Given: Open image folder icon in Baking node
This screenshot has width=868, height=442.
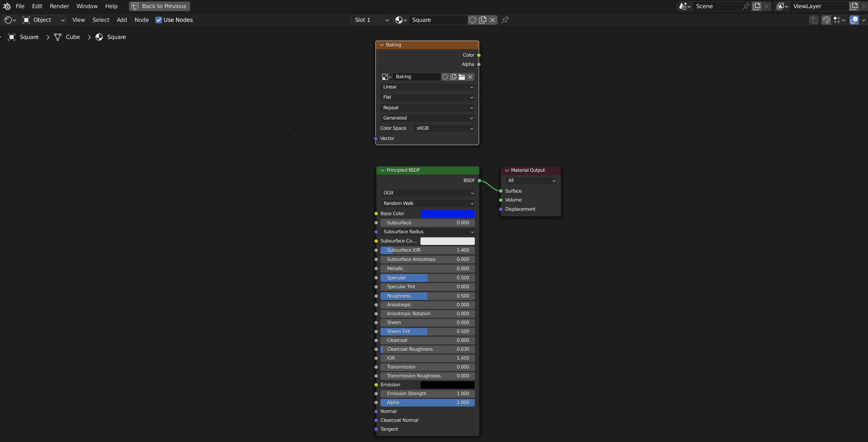Looking at the screenshot, I should pos(462,77).
